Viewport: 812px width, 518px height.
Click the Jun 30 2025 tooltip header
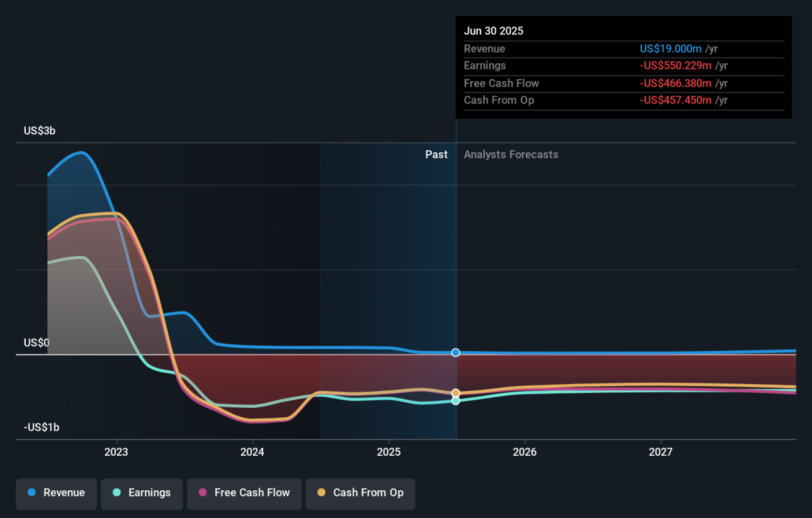click(493, 31)
